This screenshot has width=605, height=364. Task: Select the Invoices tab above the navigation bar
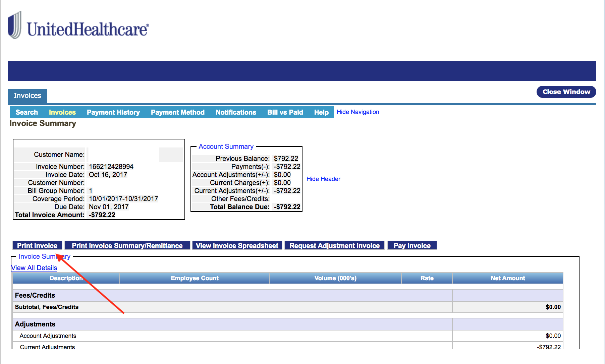tap(27, 96)
